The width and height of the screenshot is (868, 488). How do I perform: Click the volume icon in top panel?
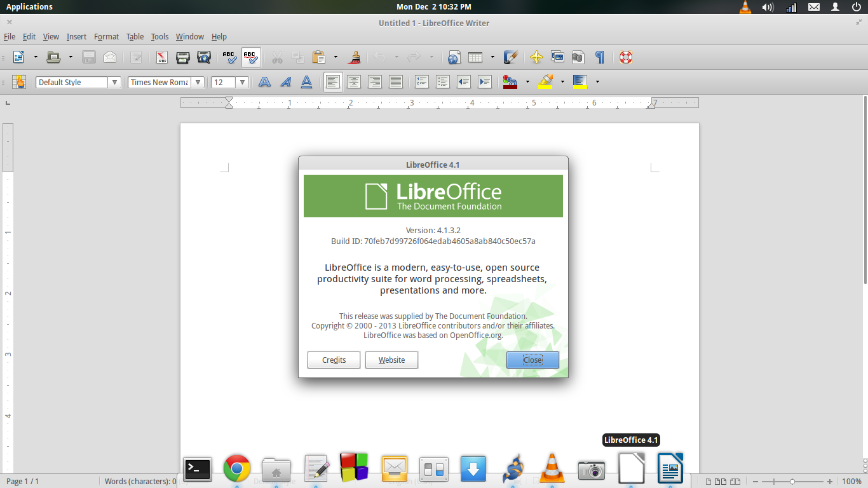tap(768, 7)
